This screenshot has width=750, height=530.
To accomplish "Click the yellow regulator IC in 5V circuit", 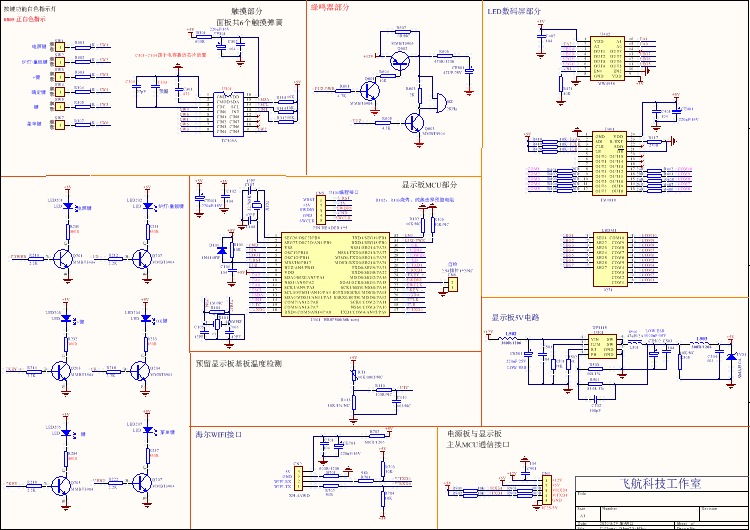I will [x=602, y=346].
